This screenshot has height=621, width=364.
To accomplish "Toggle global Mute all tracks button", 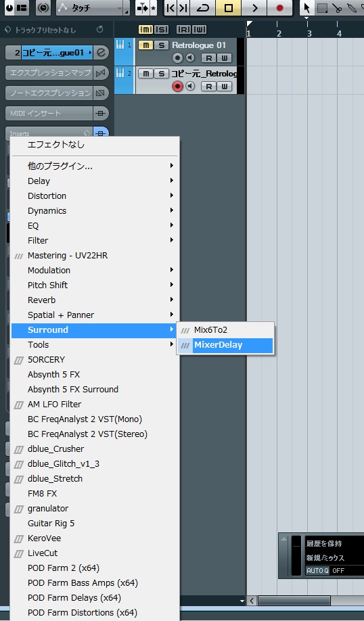I will coord(145,30).
